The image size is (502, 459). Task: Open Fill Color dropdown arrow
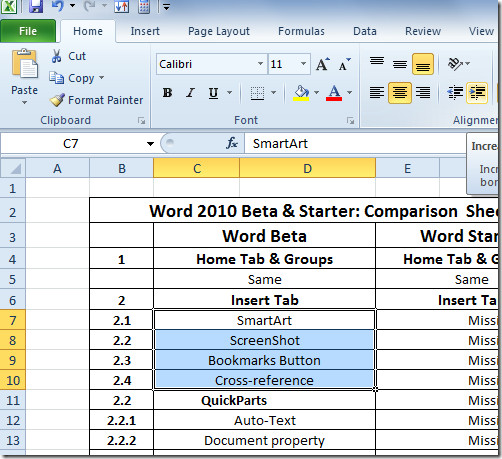[x=316, y=93]
